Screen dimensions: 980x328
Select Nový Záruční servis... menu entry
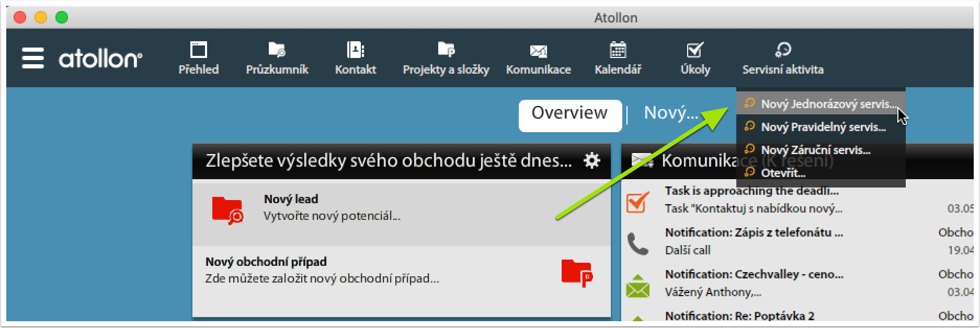click(821, 150)
